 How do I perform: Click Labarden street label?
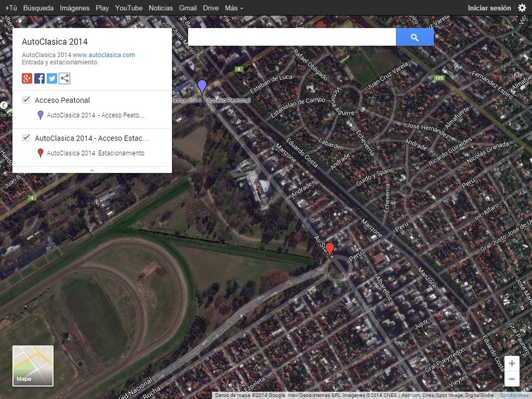[x=331, y=144]
